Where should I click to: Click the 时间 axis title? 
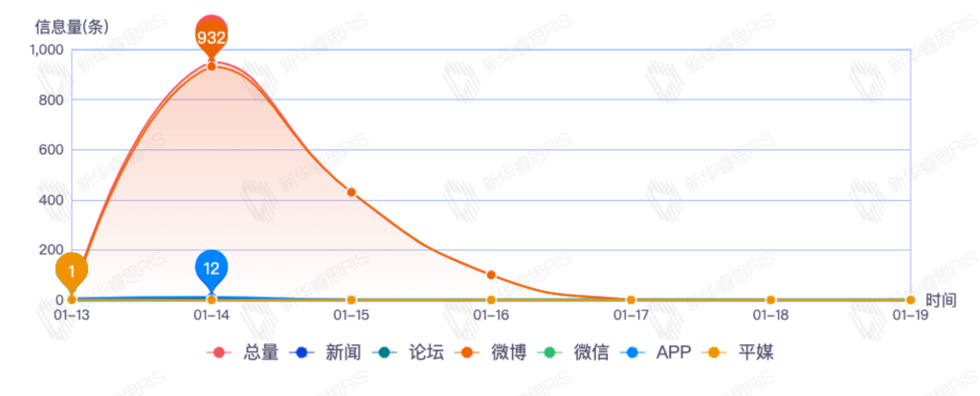[941, 300]
